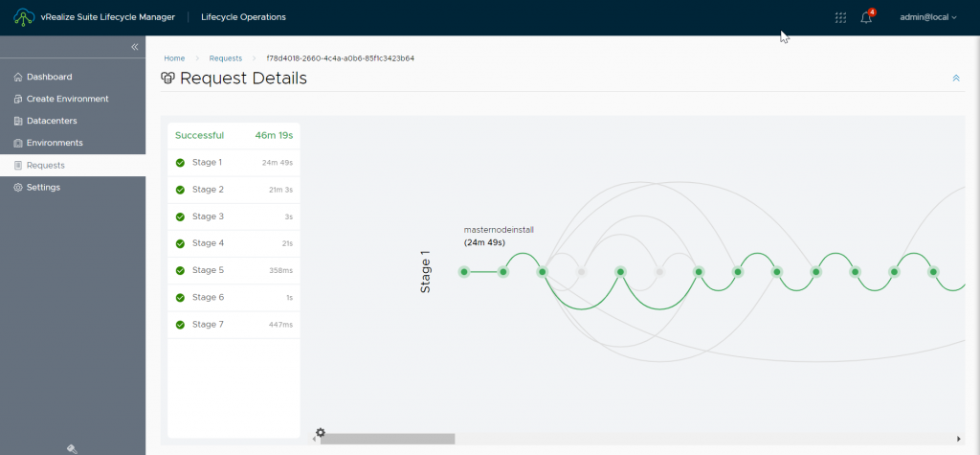Click the Create Environment icon

(18, 99)
